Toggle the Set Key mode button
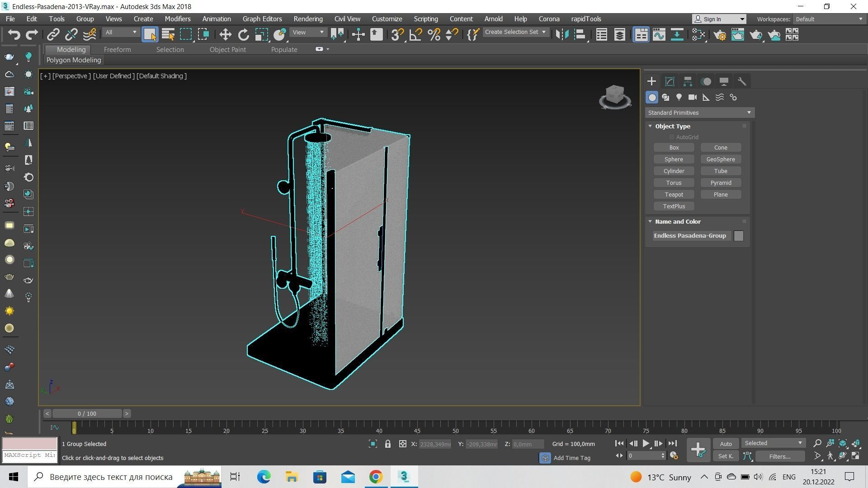 (726, 456)
